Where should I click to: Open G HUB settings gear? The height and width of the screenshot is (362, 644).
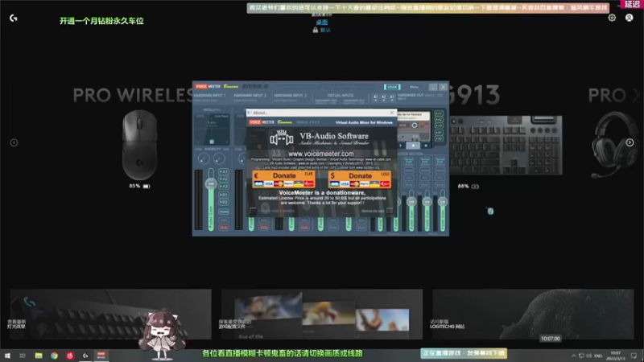612,18
